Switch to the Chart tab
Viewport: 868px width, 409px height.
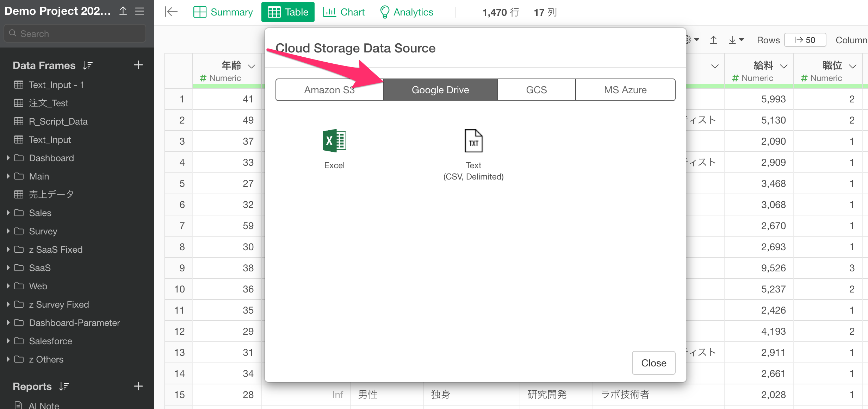tap(344, 12)
